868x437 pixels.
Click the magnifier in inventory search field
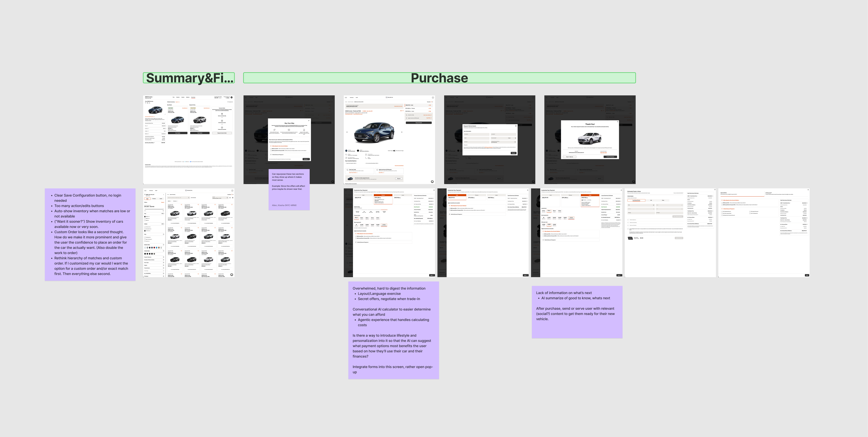point(189,198)
